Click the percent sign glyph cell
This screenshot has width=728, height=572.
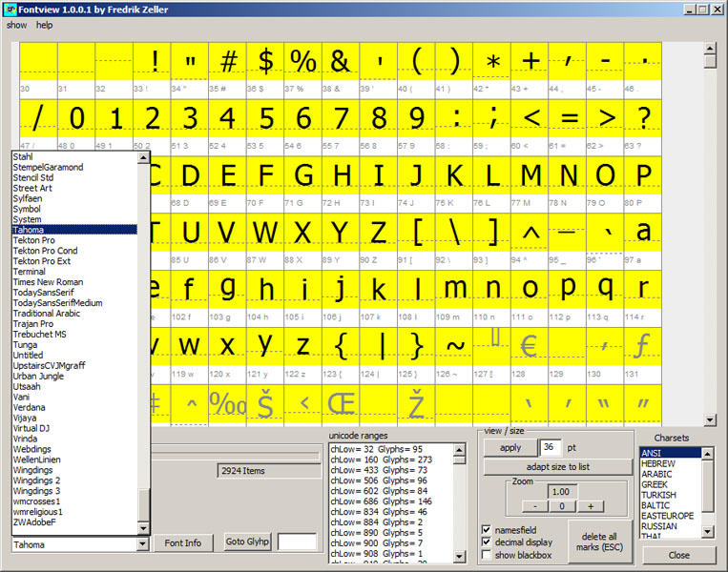coord(302,61)
